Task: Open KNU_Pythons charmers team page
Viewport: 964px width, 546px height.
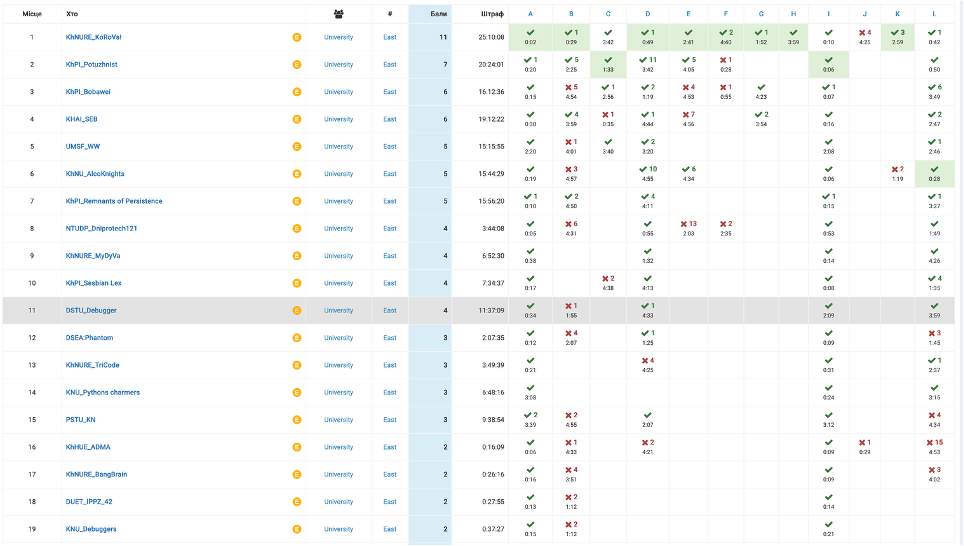Action: [103, 392]
